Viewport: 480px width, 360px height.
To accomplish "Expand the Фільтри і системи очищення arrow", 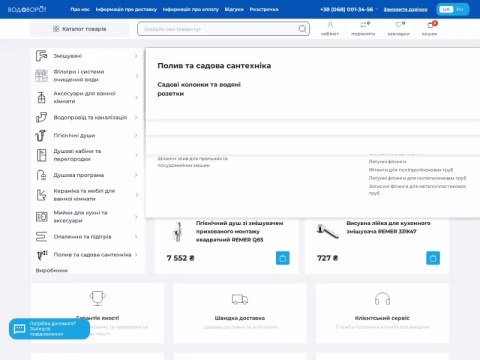I will [x=137, y=76].
